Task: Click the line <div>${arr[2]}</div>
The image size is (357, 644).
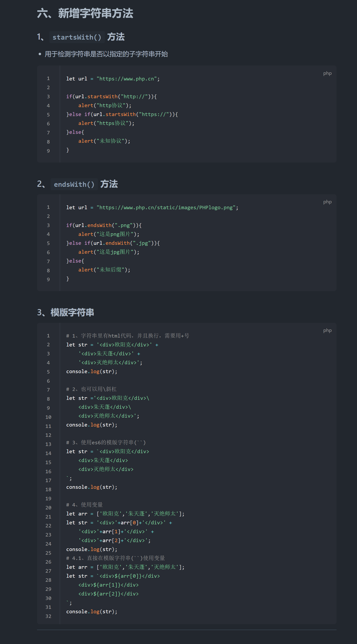Action: pos(108,594)
